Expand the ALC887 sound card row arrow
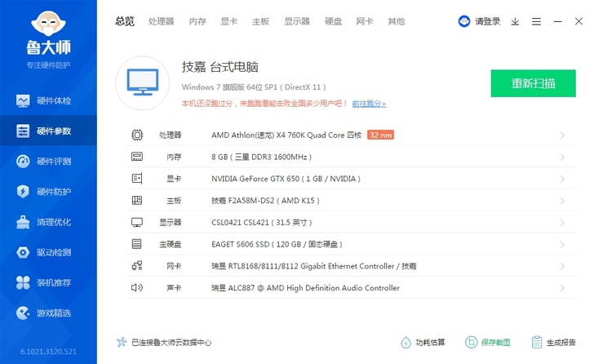The width and height of the screenshot is (594, 364). pos(562,288)
